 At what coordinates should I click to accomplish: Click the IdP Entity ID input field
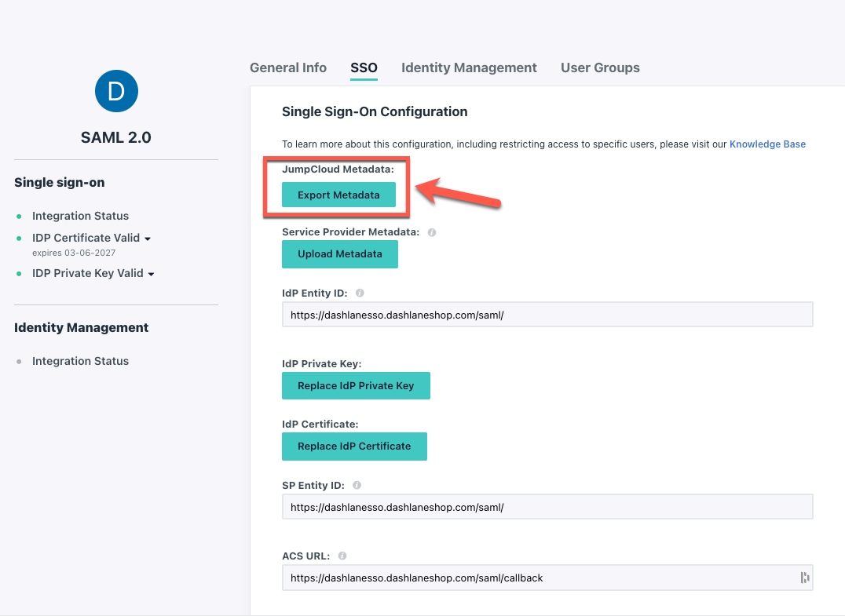547,315
